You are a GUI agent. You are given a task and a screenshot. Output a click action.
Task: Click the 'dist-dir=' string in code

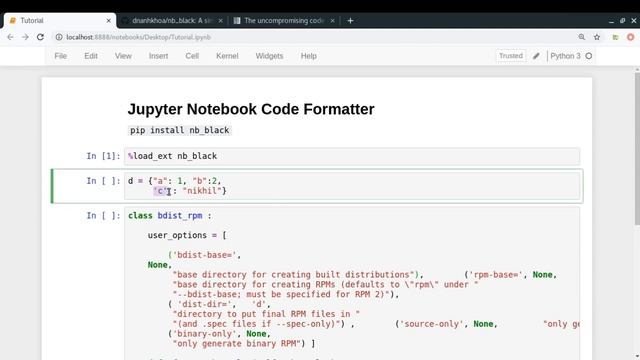click(x=206, y=304)
